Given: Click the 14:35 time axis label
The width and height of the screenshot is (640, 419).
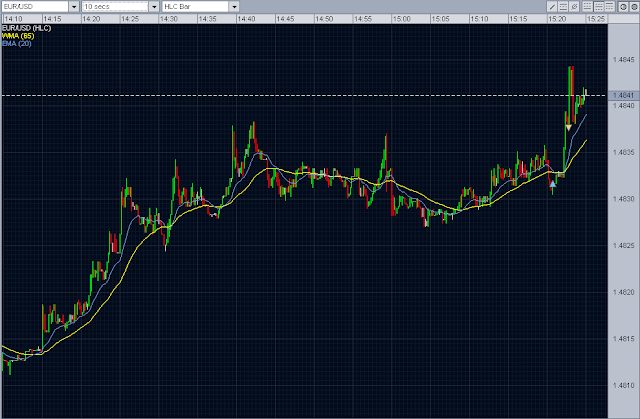Looking at the screenshot, I should coord(207,19).
